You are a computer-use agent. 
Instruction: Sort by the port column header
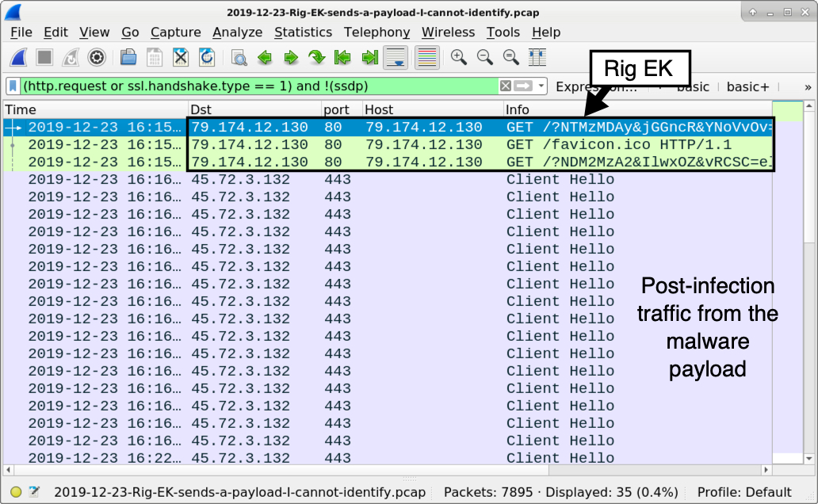tap(341, 109)
